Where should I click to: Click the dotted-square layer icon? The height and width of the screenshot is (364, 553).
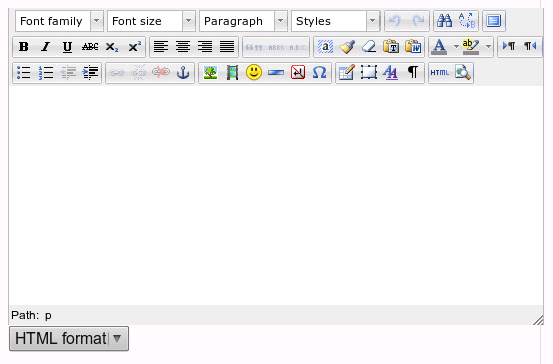(369, 73)
